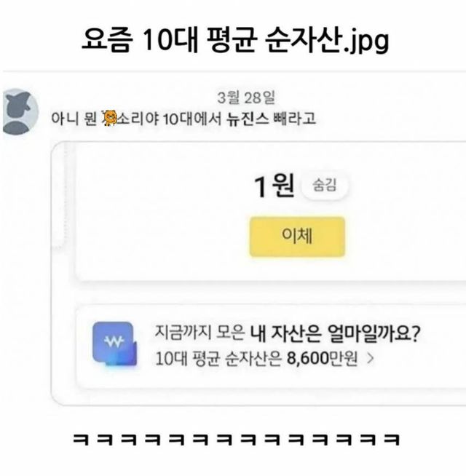Expand the chevron after 8,600만원
466x476 pixels.
pyautogui.click(x=370, y=358)
